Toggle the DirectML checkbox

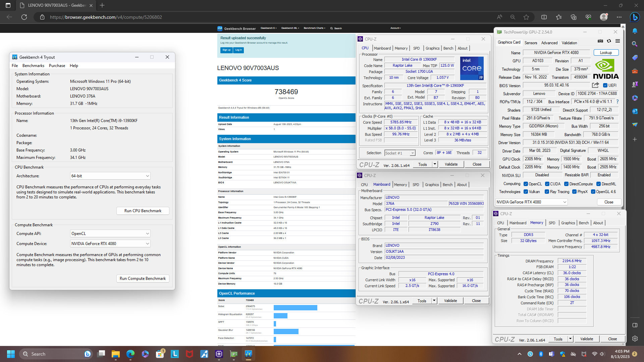pos(598,184)
